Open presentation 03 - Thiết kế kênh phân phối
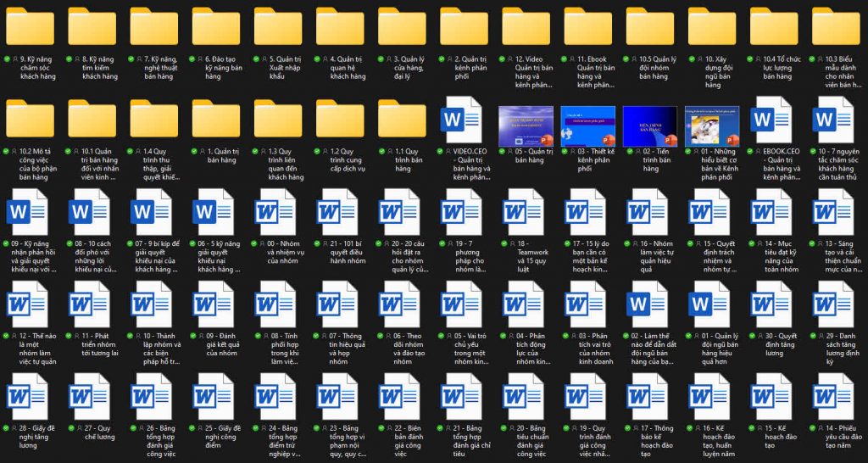Viewport: 868px width, 463px height. [x=587, y=126]
